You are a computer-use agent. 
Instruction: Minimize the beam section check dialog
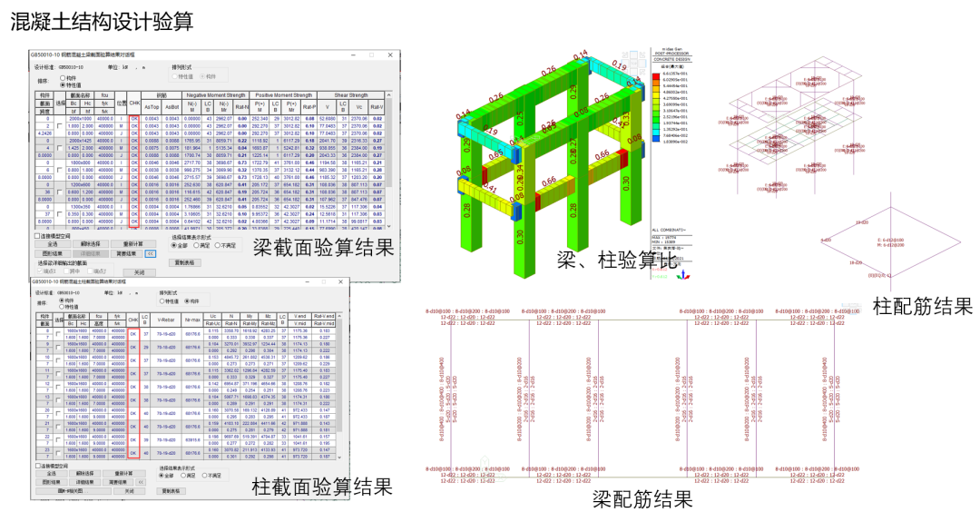(353, 55)
